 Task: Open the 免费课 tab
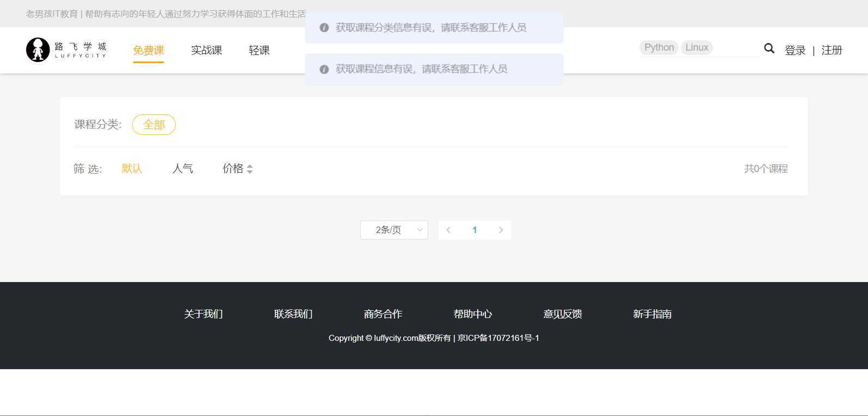[149, 50]
